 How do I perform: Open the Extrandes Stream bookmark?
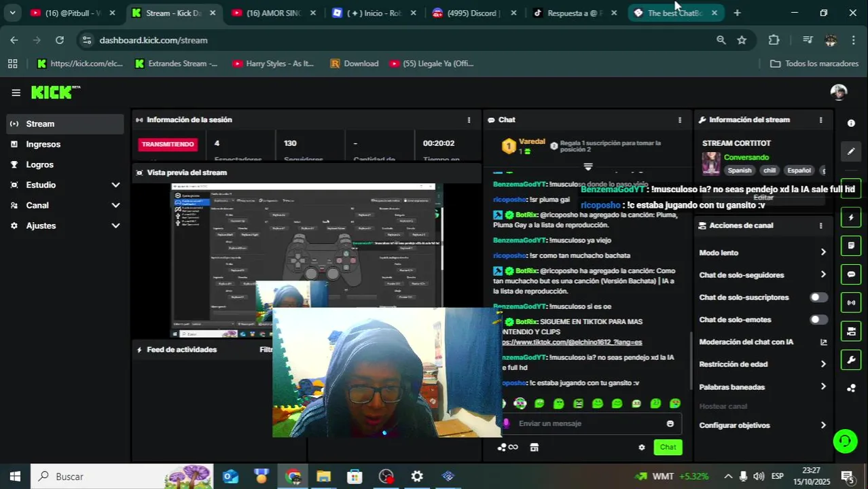coord(176,63)
